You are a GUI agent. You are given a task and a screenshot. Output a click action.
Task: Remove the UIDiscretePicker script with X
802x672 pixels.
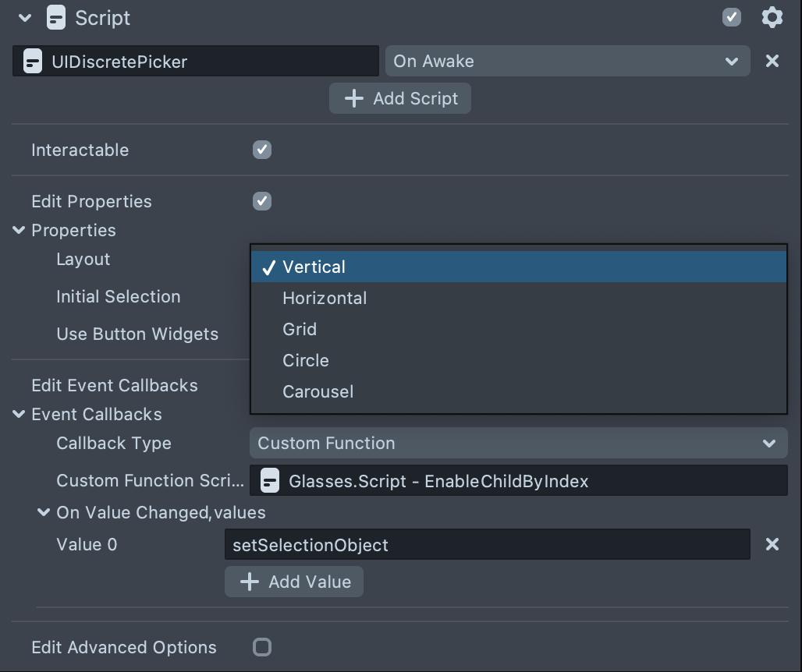pyautogui.click(x=772, y=61)
